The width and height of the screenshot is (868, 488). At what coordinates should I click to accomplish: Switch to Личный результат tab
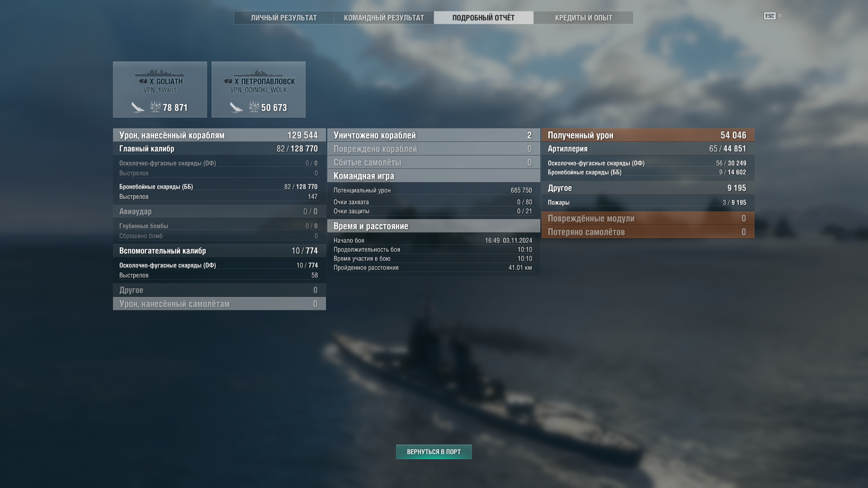284,18
